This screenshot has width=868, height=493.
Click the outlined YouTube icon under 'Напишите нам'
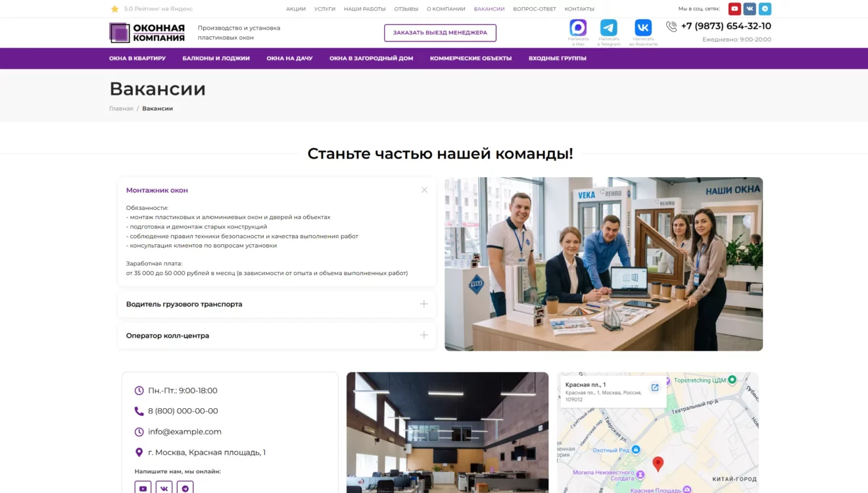click(x=143, y=488)
